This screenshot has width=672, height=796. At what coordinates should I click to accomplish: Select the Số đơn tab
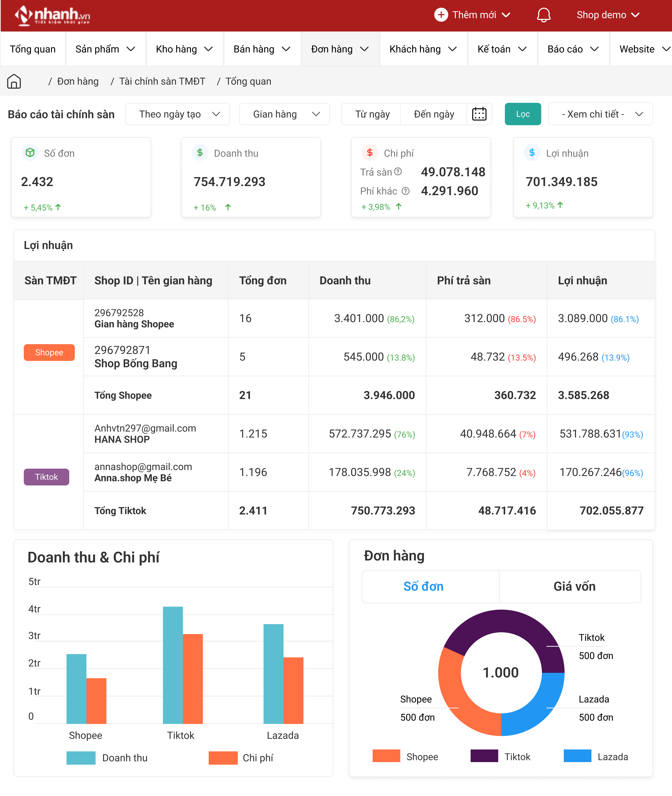click(x=423, y=587)
